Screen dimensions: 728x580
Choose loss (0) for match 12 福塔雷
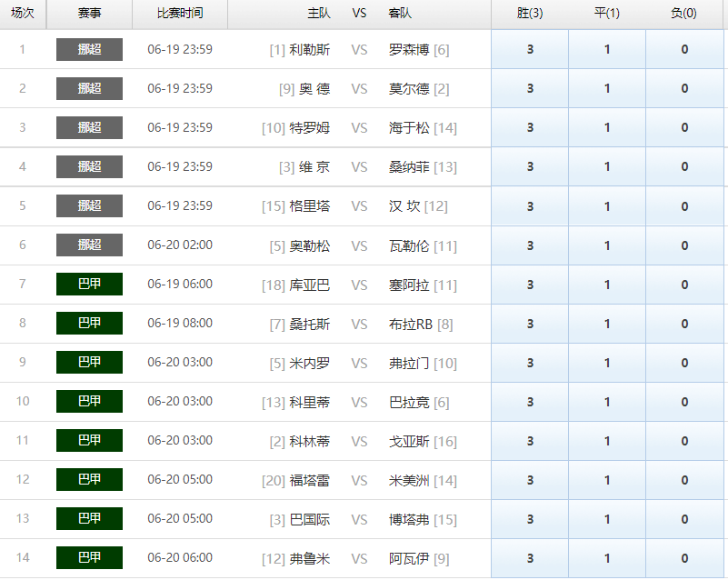point(684,480)
